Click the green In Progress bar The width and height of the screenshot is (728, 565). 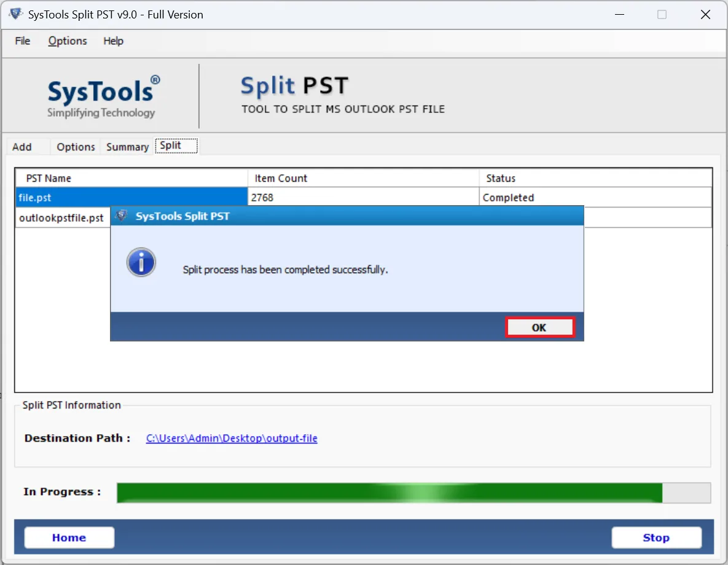pyautogui.click(x=389, y=493)
